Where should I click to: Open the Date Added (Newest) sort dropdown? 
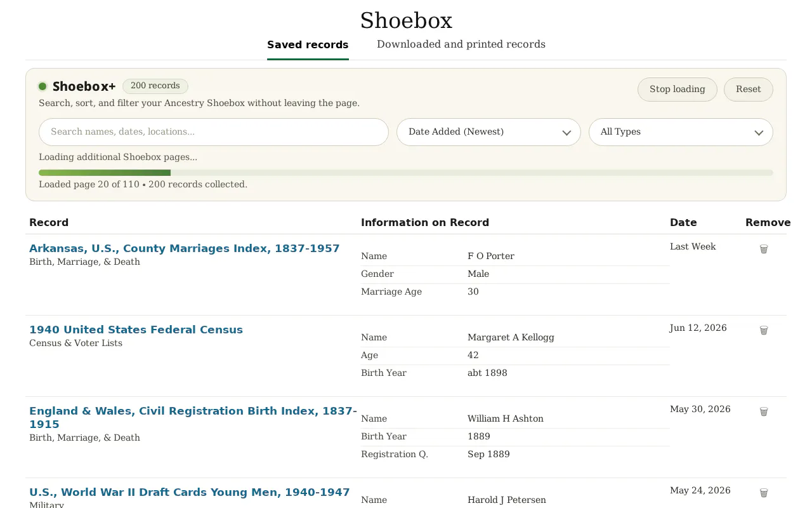488,132
